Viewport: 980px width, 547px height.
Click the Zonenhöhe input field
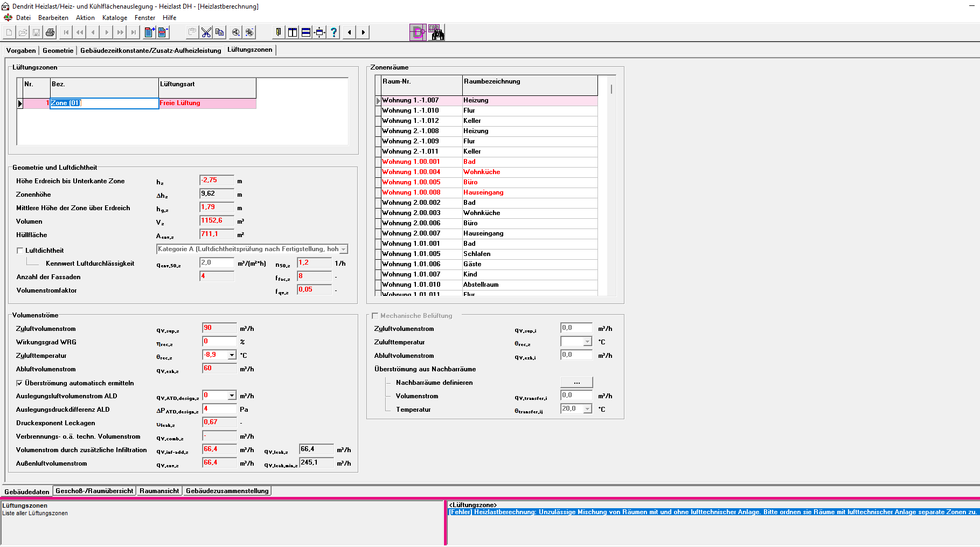click(217, 194)
